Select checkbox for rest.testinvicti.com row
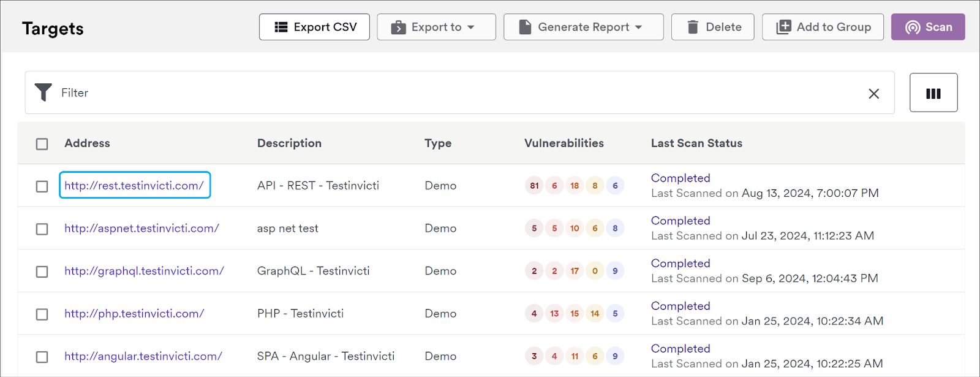 (42, 186)
